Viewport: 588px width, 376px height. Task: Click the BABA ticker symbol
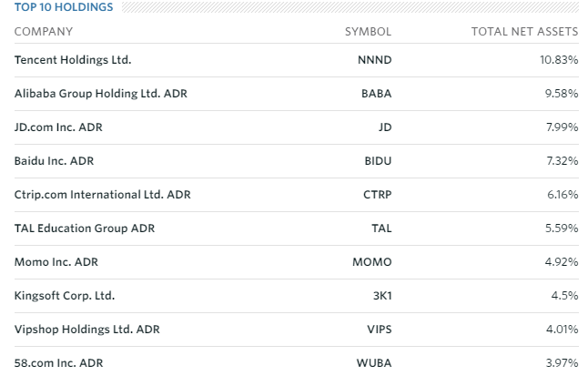click(x=377, y=94)
